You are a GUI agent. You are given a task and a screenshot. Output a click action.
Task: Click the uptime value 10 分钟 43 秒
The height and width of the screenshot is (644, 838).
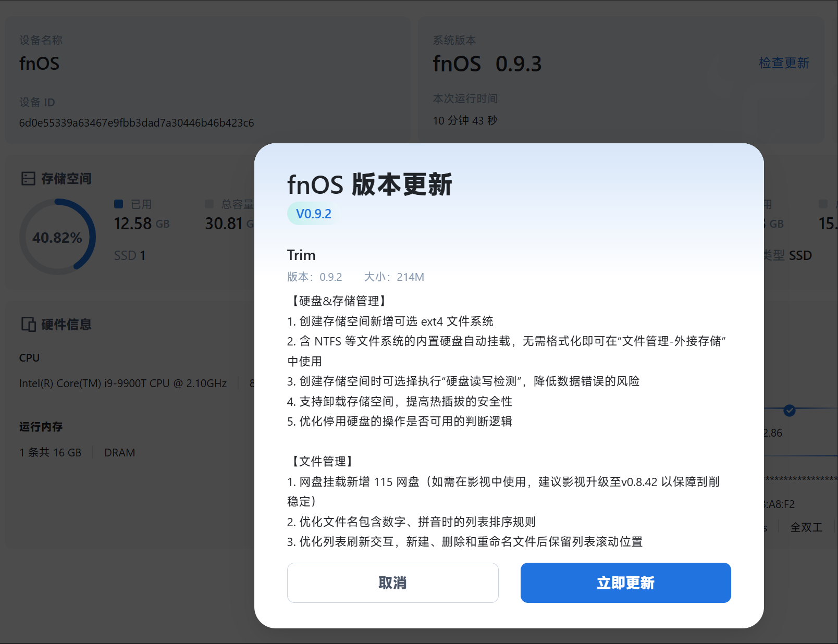point(465,120)
